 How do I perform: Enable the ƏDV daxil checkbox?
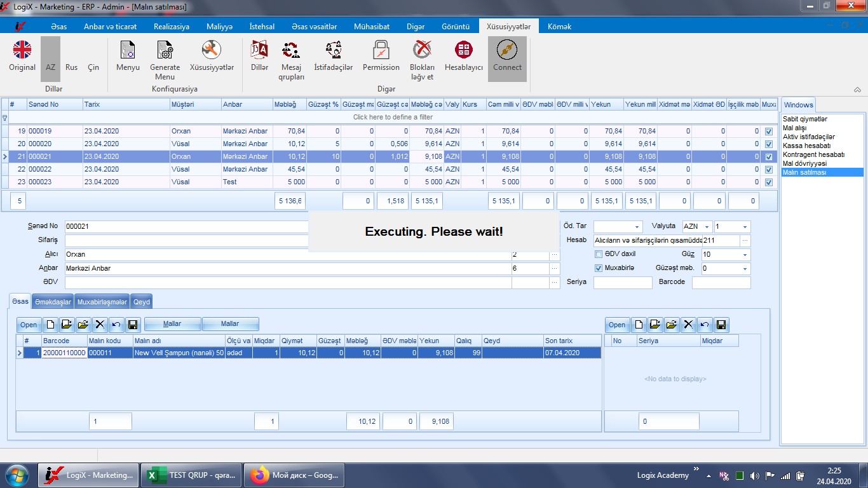click(x=599, y=254)
